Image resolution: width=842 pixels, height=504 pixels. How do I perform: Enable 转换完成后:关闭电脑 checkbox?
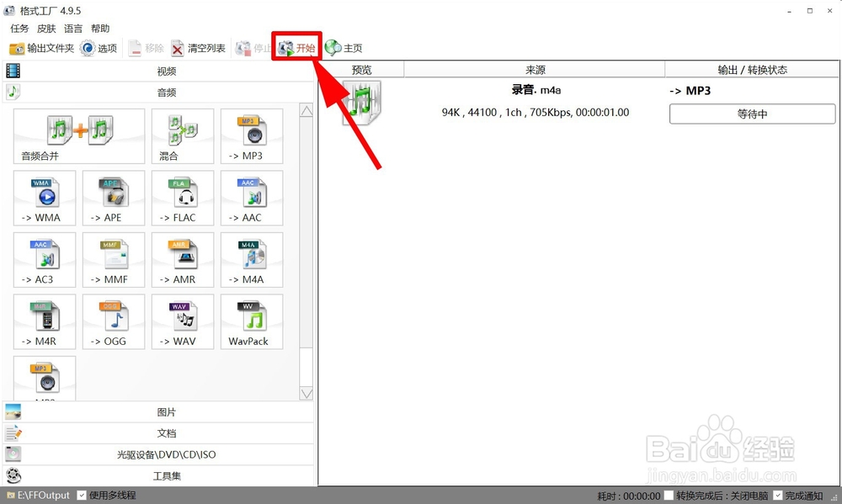tap(669, 496)
